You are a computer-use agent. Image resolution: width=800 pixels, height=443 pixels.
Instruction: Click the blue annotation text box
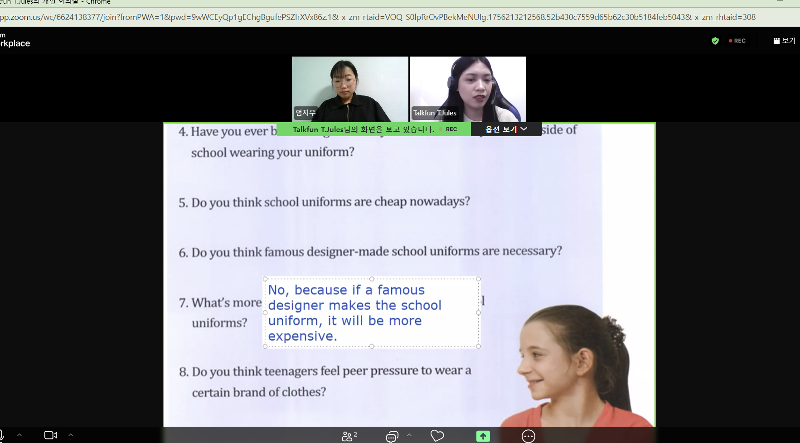(370, 312)
